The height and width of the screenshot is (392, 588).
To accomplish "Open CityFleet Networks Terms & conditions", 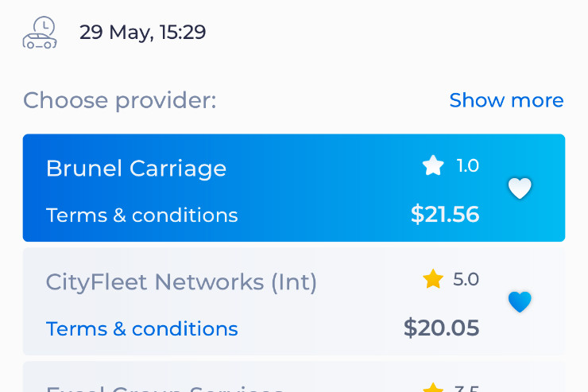I will pyautogui.click(x=141, y=328).
